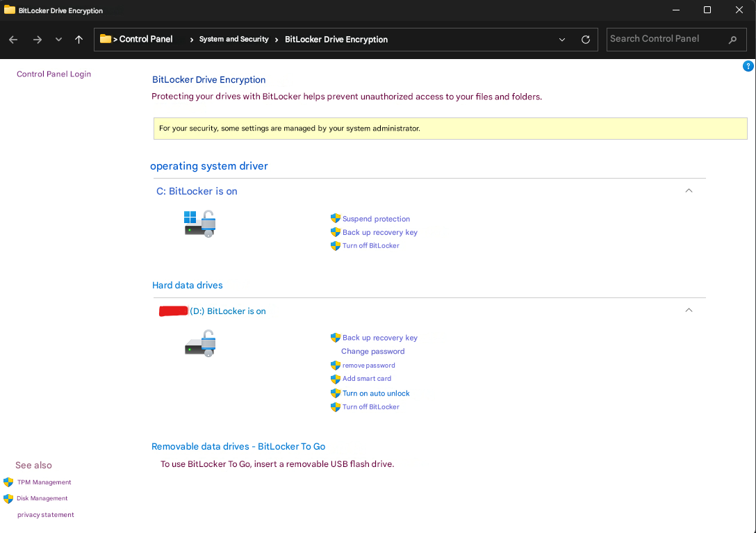The height and width of the screenshot is (533, 756).
Task: Click shield icon beside Disk Management
Action: click(8, 498)
